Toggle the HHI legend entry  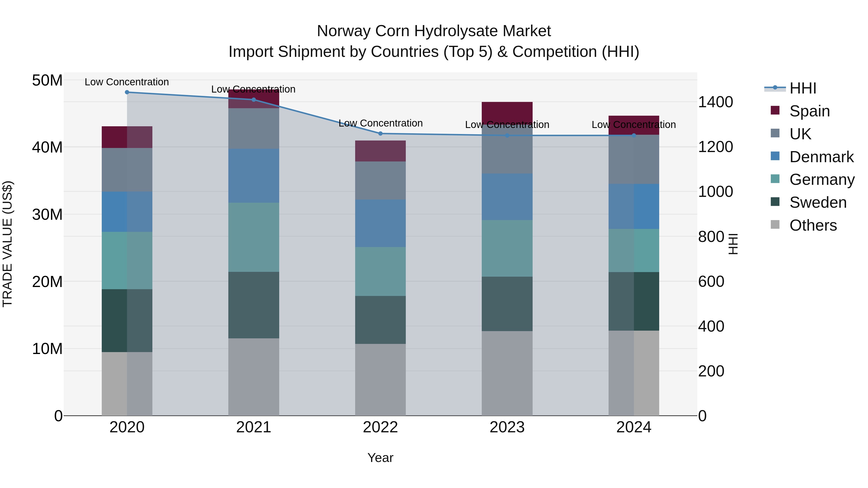[790, 88]
